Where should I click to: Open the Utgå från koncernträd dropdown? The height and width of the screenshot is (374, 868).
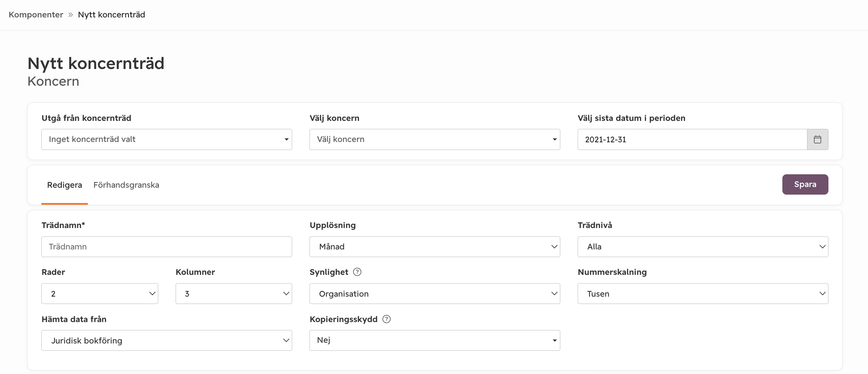[167, 139]
